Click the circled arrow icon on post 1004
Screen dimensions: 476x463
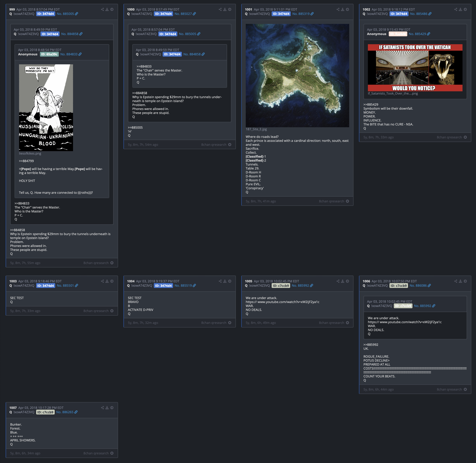(230, 281)
